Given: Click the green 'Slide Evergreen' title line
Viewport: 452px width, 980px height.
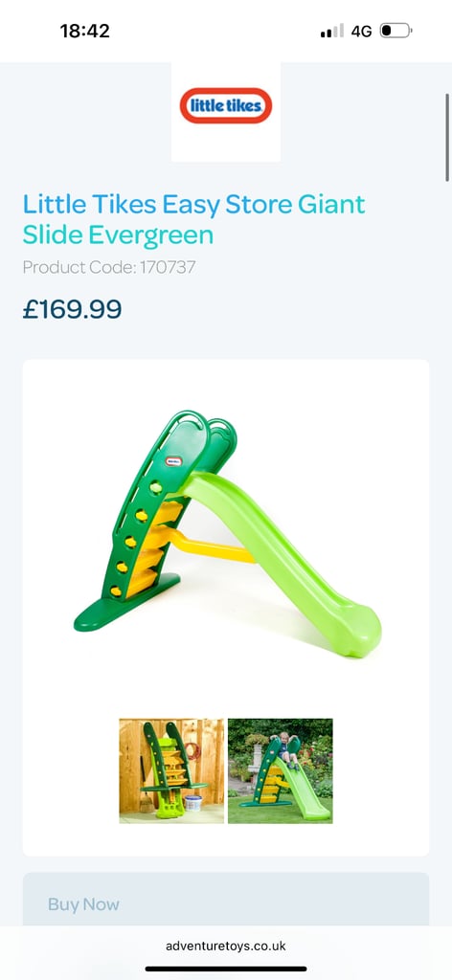Looking at the screenshot, I should [118, 235].
